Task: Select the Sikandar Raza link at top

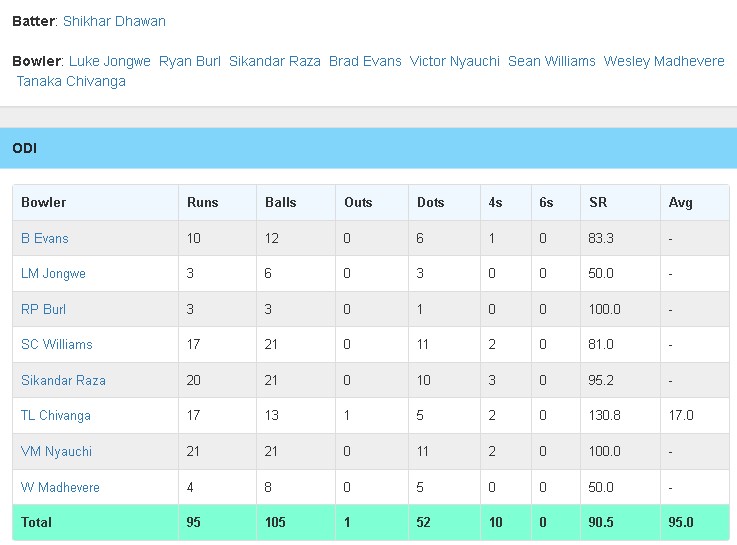Action: (x=275, y=61)
